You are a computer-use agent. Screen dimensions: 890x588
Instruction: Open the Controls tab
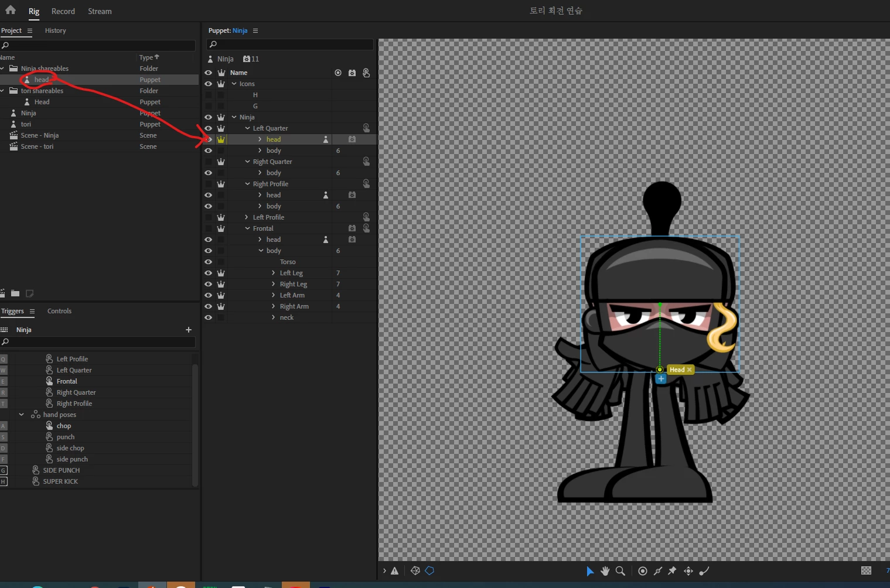59,311
